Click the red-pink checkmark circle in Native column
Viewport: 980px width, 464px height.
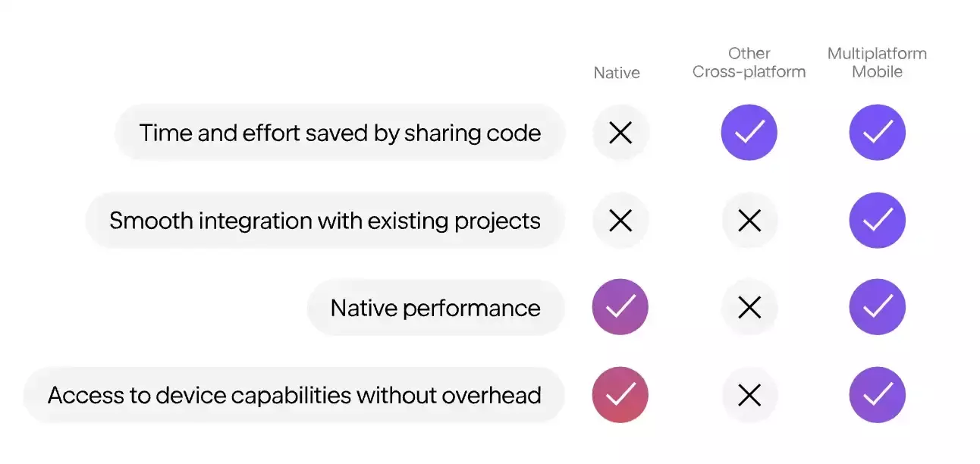click(620, 395)
